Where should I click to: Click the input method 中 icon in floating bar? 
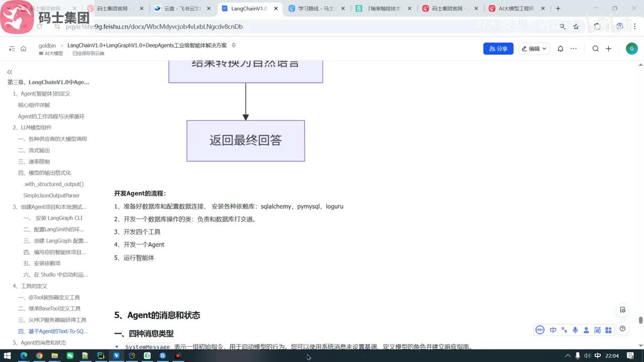[x=553, y=330]
